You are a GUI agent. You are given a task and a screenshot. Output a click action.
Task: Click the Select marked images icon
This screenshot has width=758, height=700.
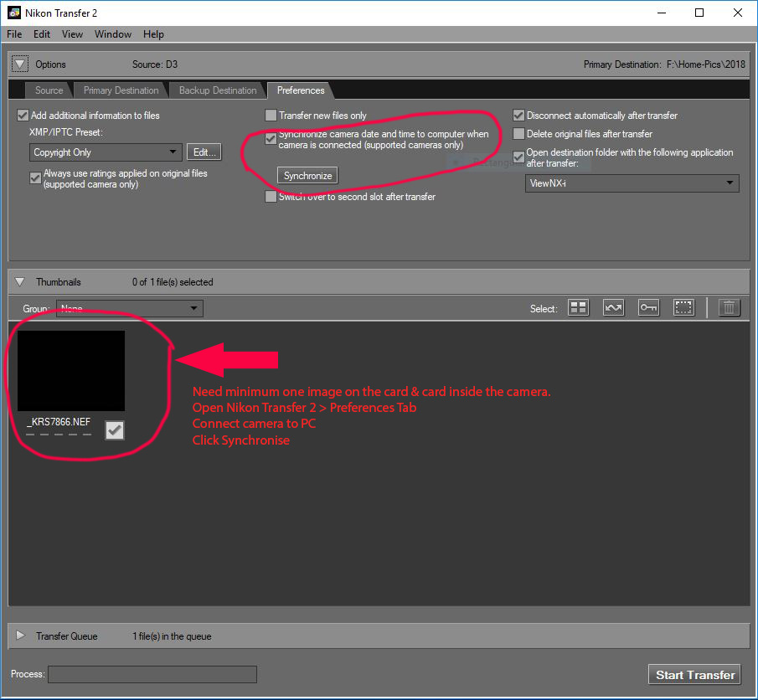613,307
